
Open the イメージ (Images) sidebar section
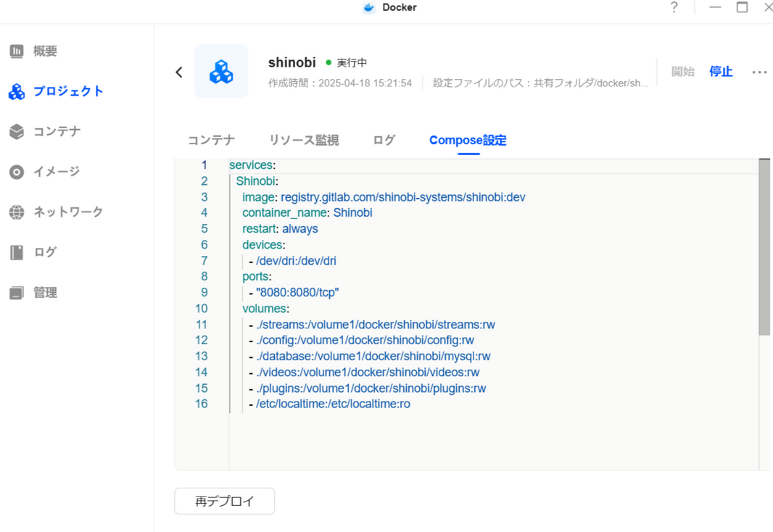tap(51, 172)
